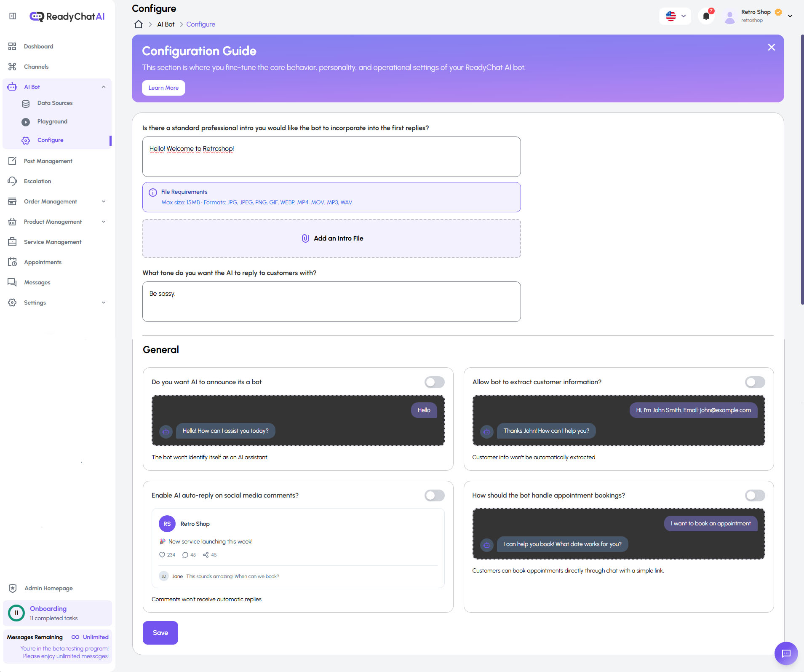This screenshot has height=672, width=804.
Task: Expand the Retro Shop account menu
Action: [791, 16]
